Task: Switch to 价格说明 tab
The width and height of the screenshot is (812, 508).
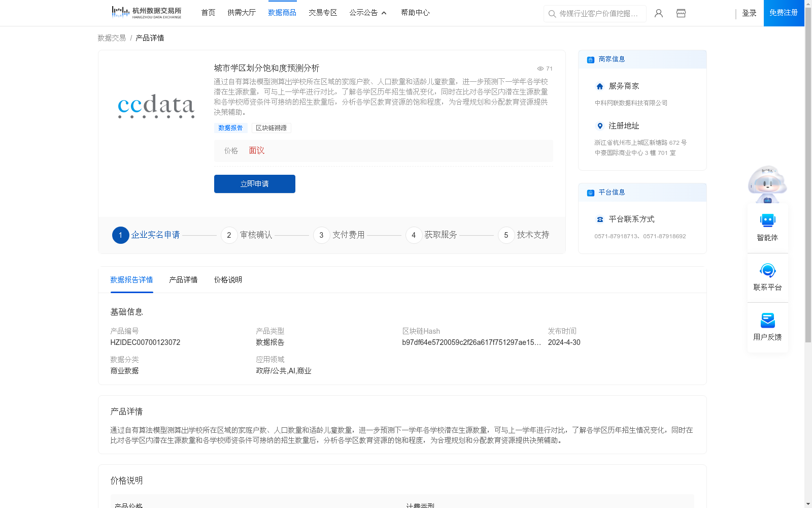Action: pyautogui.click(x=228, y=280)
